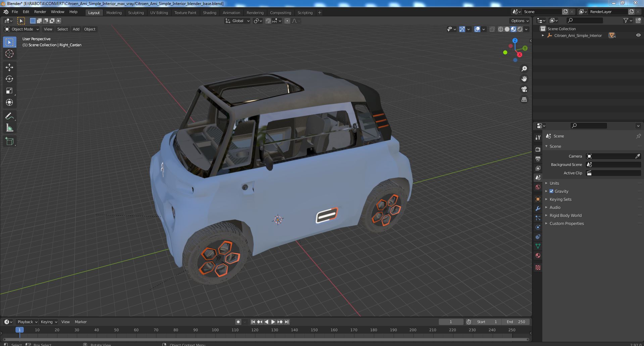This screenshot has width=644, height=346.
Task: Activate the Cursor tool
Action: [x=9, y=54]
